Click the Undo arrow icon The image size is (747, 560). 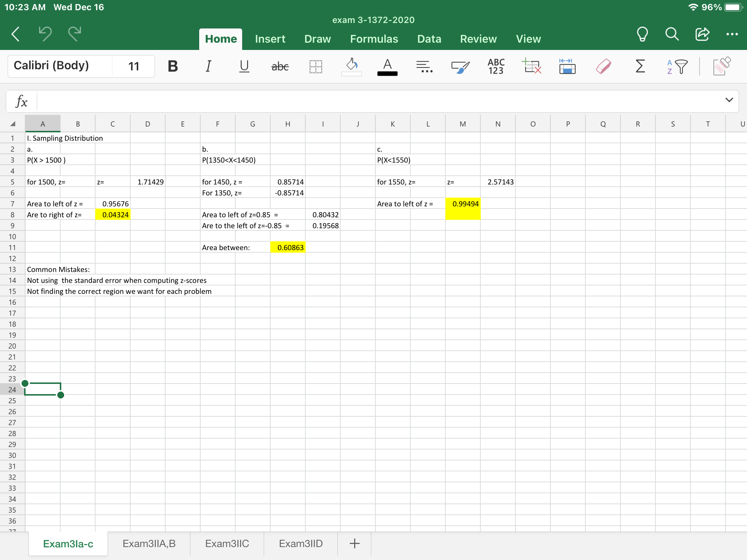[x=45, y=34]
